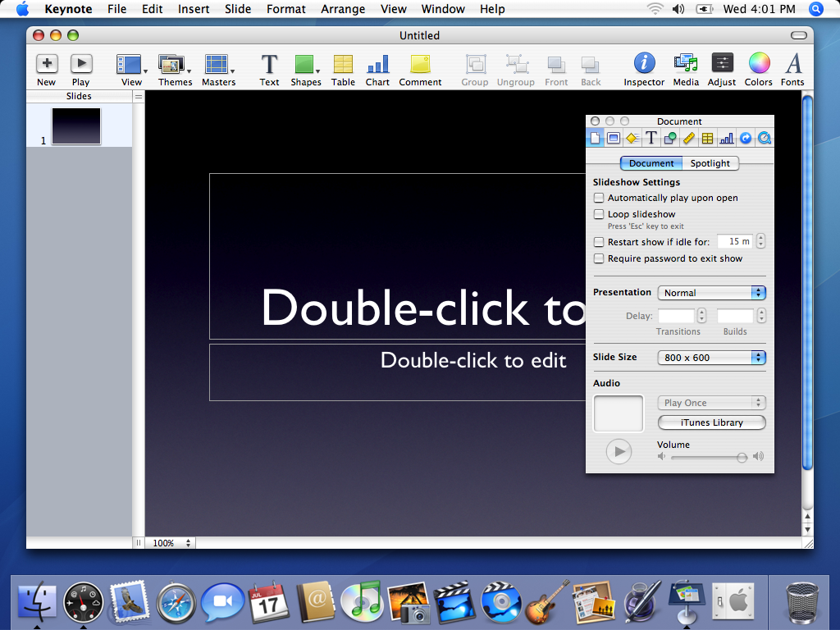840x630 pixels.
Task: Open the zoom 100% popup
Action: click(171, 543)
